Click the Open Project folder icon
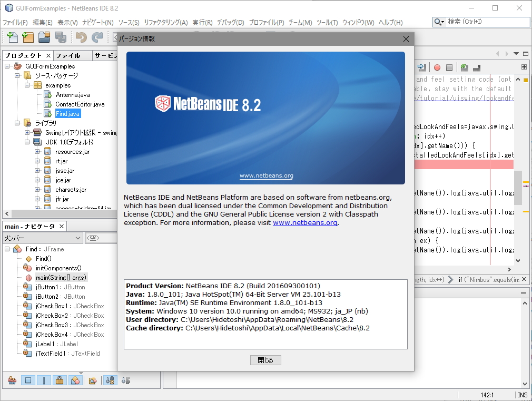The width and height of the screenshot is (532, 401). pyautogui.click(x=44, y=37)
